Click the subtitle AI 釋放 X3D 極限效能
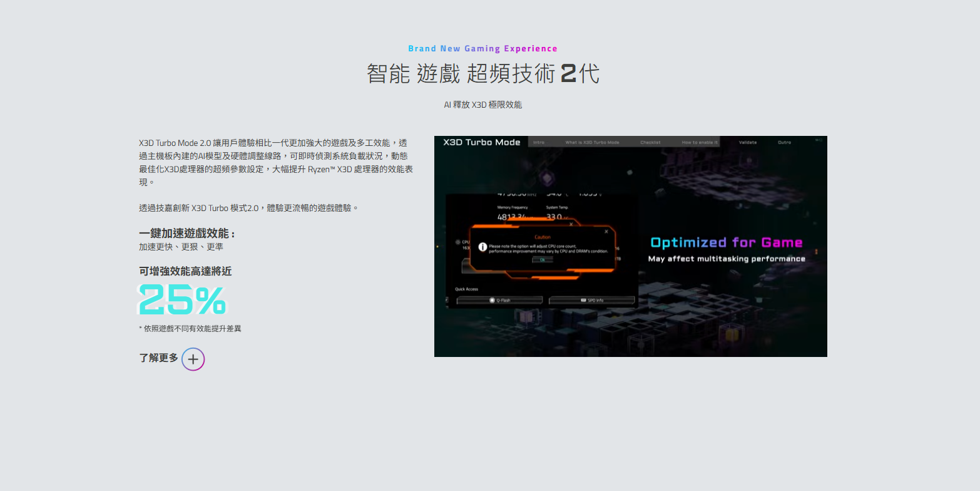This screenshot has height=491, width=980. tap(482, 105)
